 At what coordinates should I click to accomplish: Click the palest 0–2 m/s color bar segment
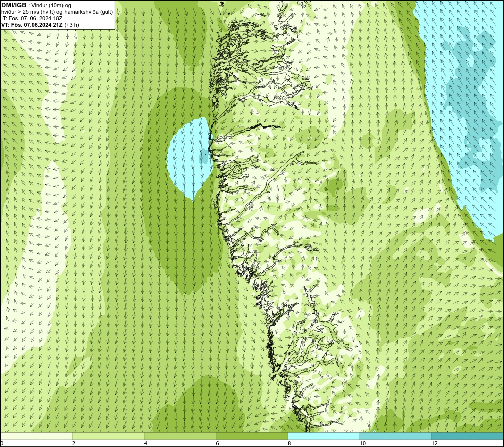pyautogui.click(x=36, y=436)
